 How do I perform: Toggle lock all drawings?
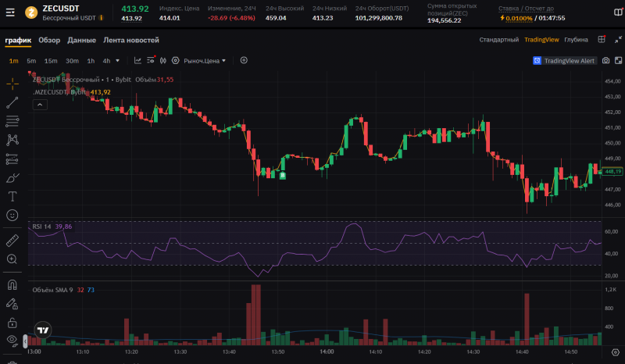[x=12, y=323]
